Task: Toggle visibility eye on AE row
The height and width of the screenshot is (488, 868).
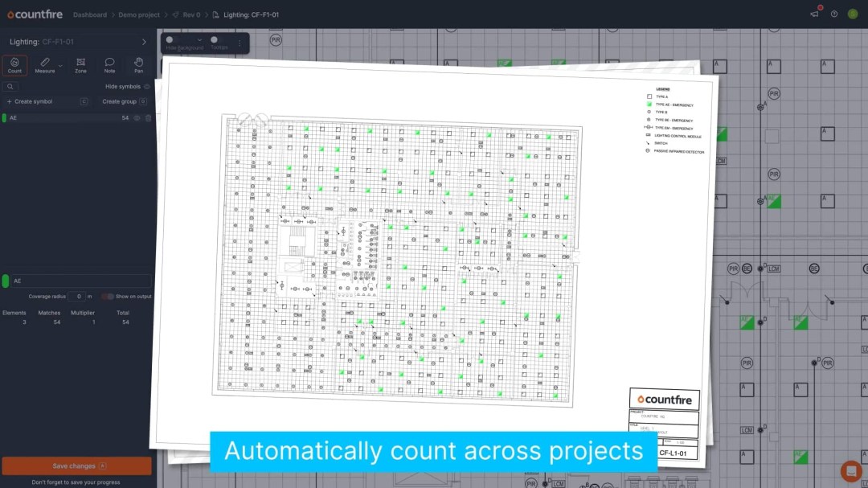Action: click(x=137, y=118)
